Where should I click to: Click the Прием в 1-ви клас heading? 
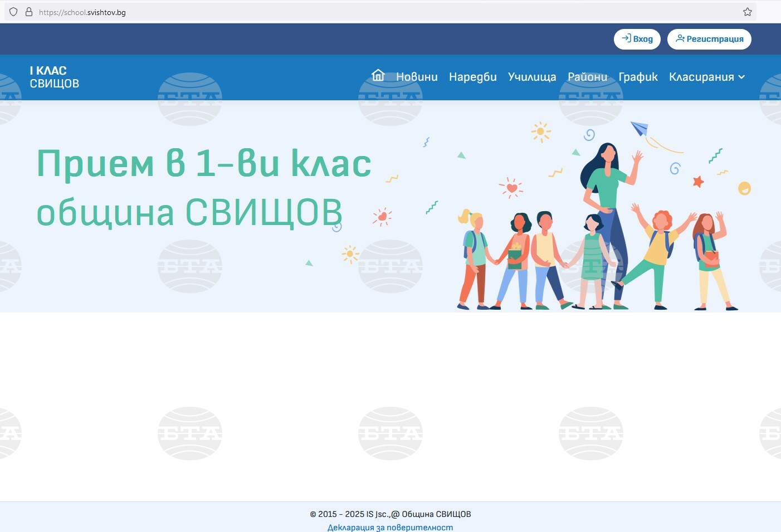[204, 163]
